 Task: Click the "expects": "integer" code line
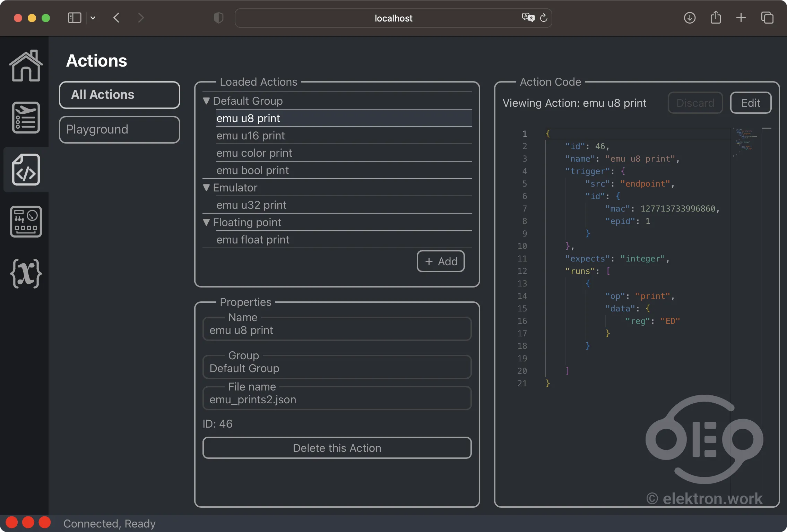[x=617, y=259]
